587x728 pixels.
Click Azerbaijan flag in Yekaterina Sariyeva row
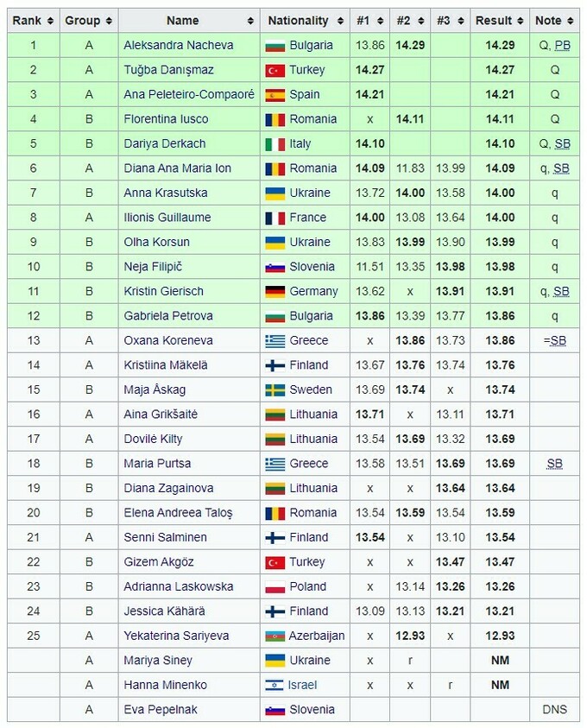click(275, 636)
